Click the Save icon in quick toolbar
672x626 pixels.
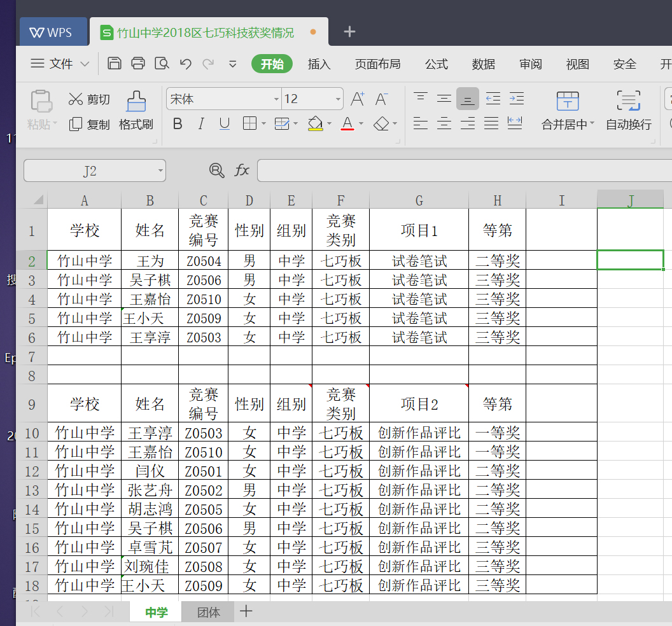114,64
